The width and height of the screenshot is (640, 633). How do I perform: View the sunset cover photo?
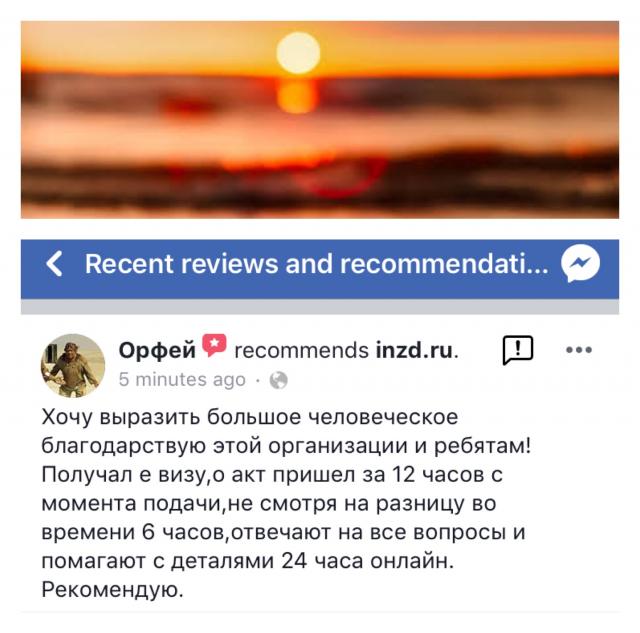point(320,120)
